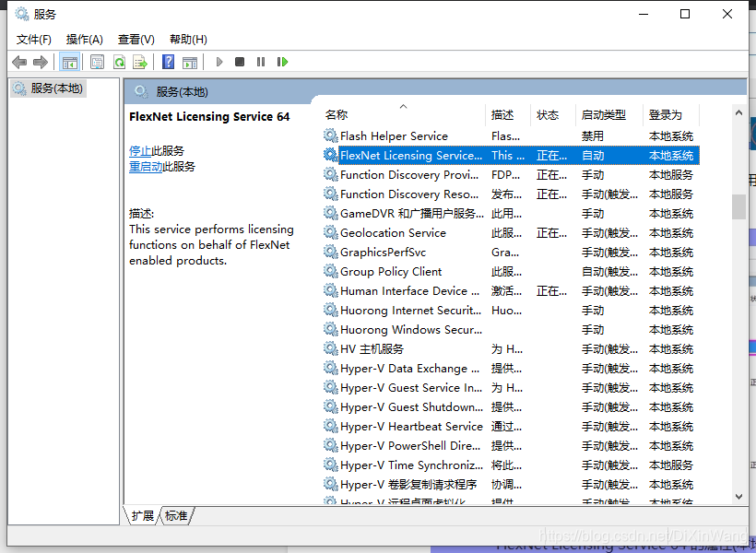Select Hyper-V Data Exchange service

(511, 369)
